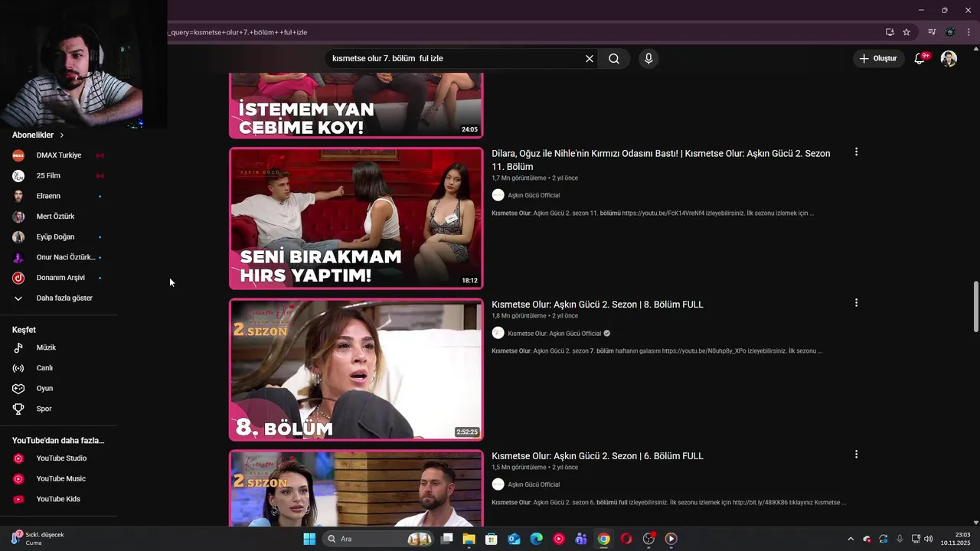This screenshot has height=551, width=980.
Task: Open Windows Start menu
Action: click(x=309, y=539)
